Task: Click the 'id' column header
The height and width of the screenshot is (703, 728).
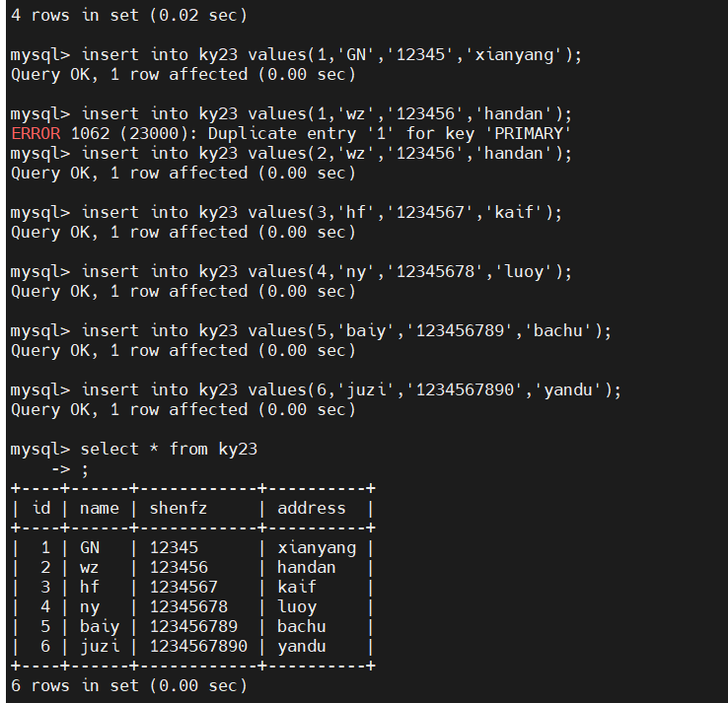Action: [x=41, y=508]
